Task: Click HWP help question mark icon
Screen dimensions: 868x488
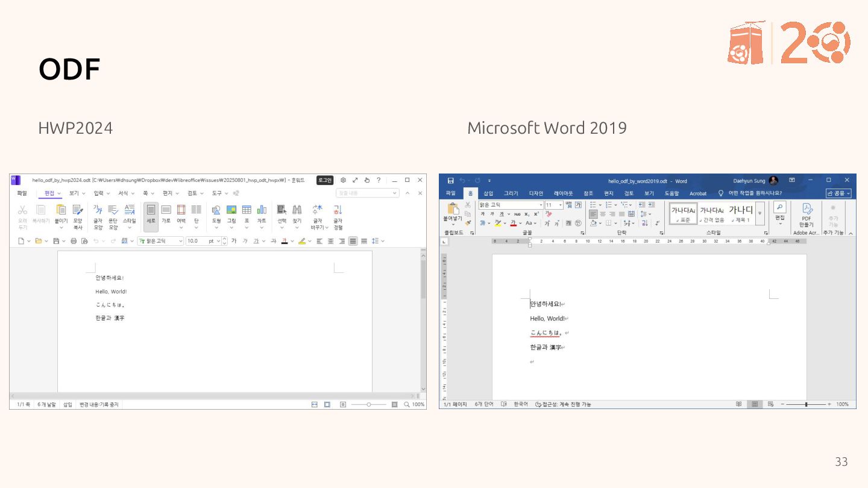Action: coord(379,180)
